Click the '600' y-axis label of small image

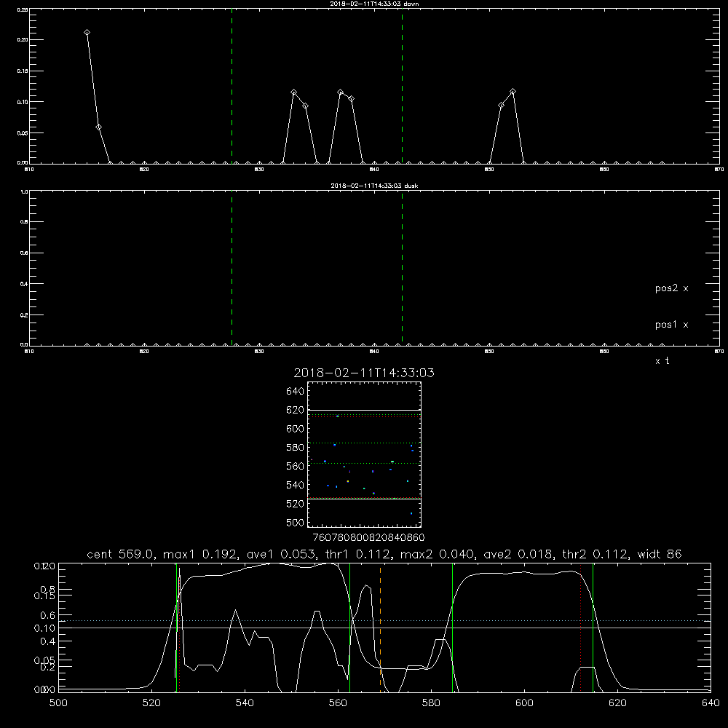pos(296,429)
